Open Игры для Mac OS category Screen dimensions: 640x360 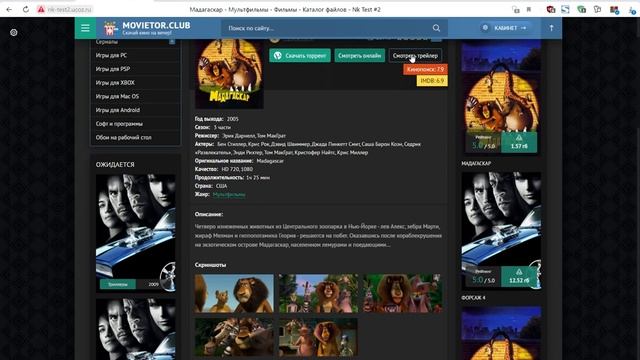tap(135, 96)
